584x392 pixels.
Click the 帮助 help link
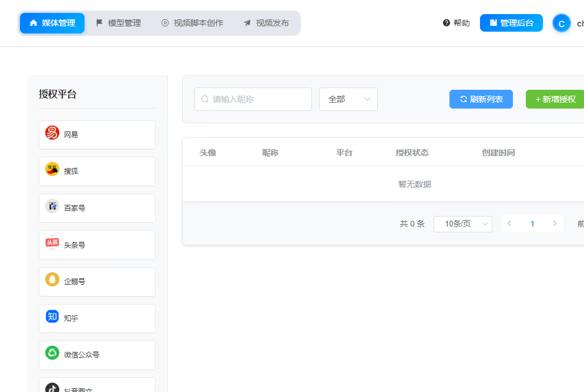pyautogui.click(x=457, y=23)
